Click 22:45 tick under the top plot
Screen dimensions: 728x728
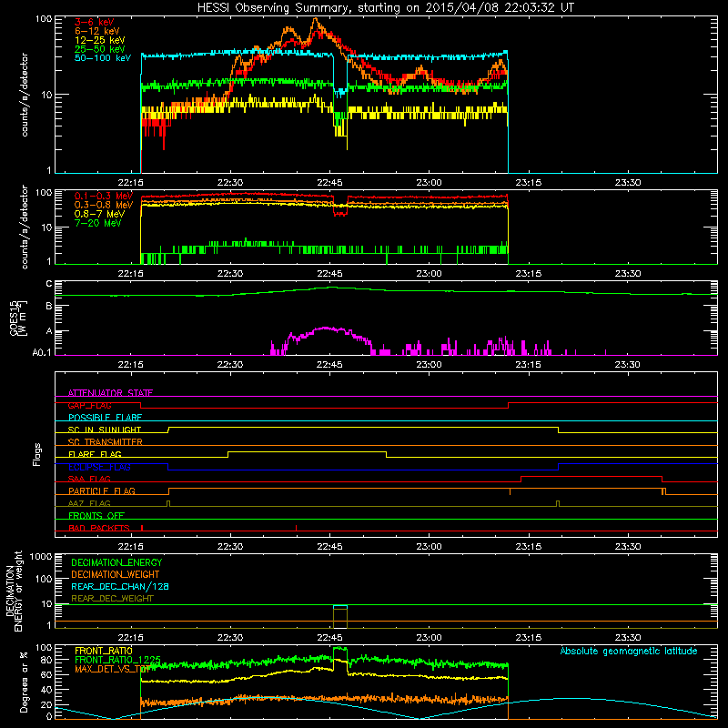[329, 183]
